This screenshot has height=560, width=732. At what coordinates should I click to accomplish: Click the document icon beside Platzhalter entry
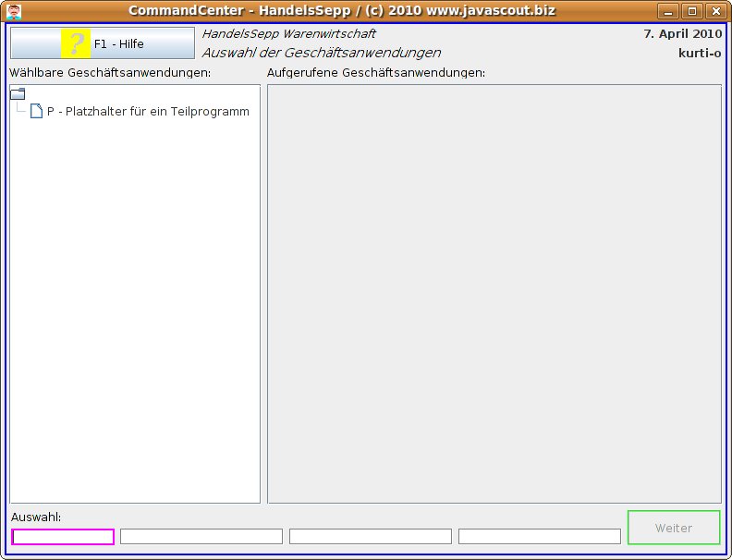click(36, 112)
